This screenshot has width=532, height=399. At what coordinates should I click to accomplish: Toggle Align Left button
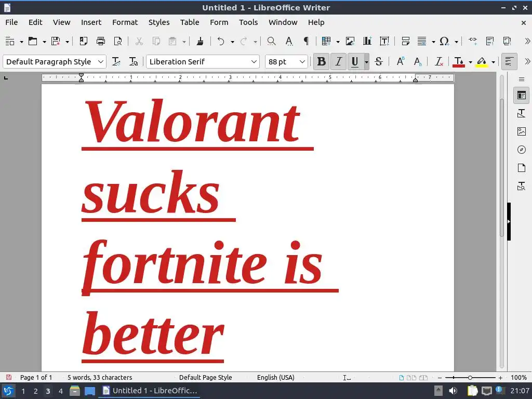(509, 62)
